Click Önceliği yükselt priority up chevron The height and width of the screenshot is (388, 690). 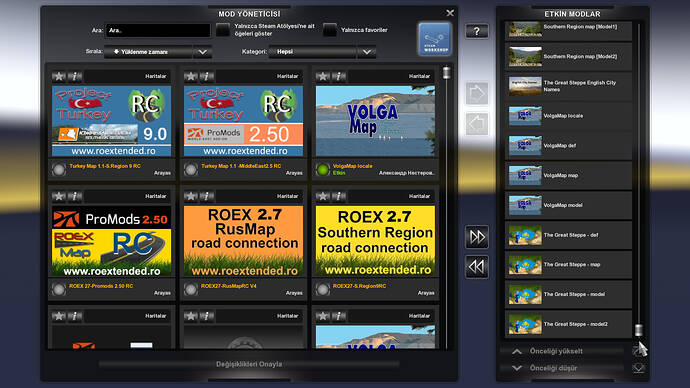point(517,351)
